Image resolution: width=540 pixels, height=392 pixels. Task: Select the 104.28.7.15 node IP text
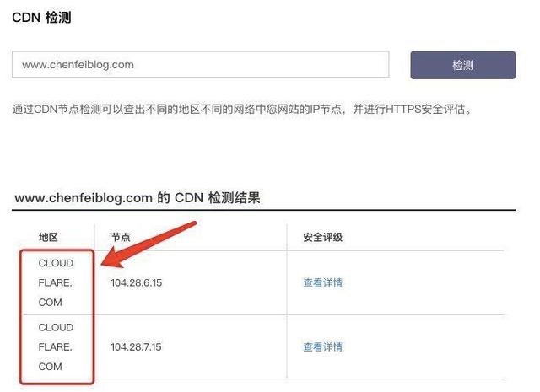click(x=136, y=347)
